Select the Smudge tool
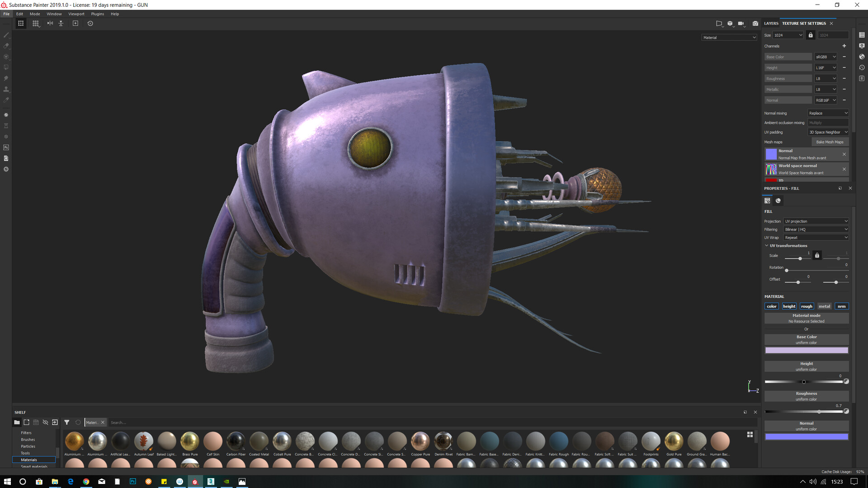Screen dimensions: 868x488 point(6,78)
